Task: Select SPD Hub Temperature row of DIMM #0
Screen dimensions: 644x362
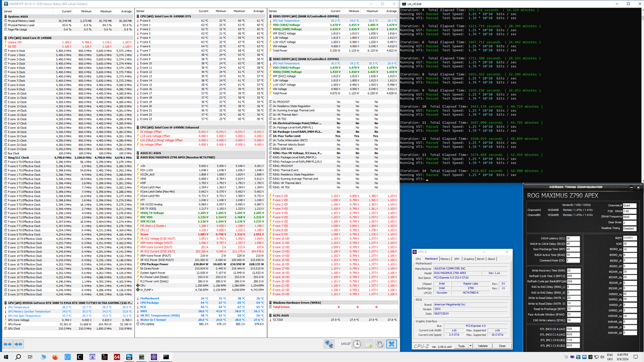Action: coord(333,21)
